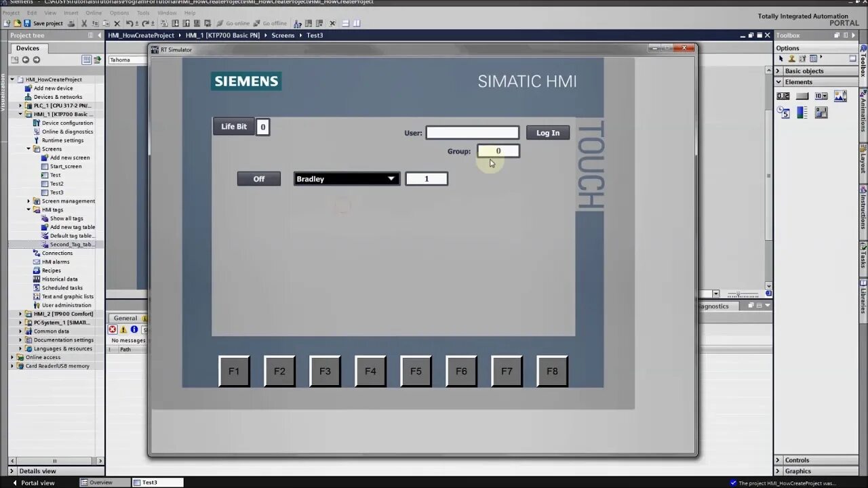
Task: Click the Undo arrow icon
Action: click(130, 23)
